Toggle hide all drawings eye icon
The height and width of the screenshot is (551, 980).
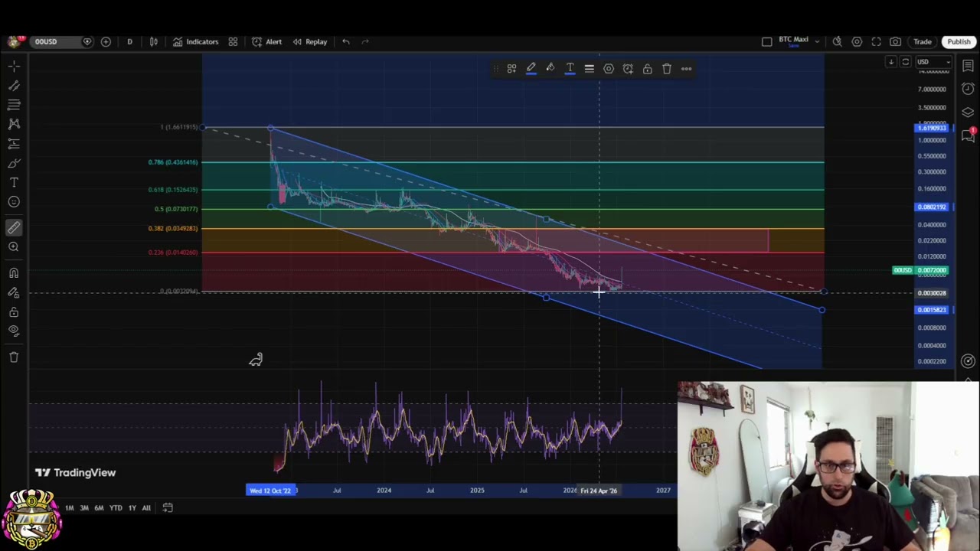tap(14, 331)
